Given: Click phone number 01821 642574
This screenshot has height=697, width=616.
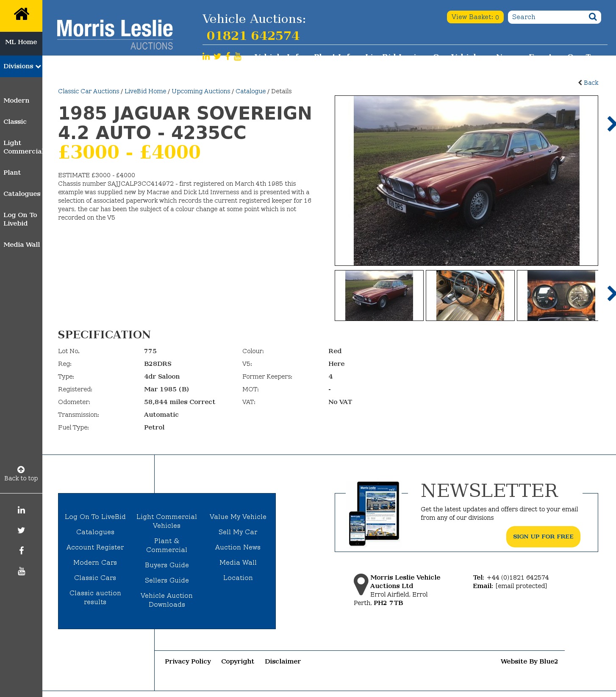Looking at the screenshot, I should [253, 36].
